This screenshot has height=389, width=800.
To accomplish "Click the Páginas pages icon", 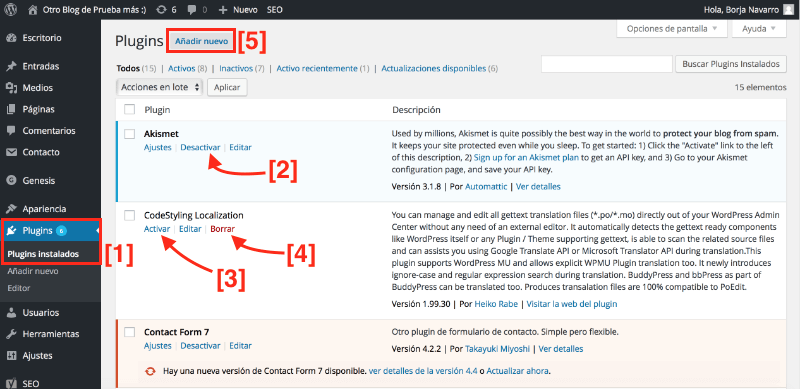I will (11, 109).
